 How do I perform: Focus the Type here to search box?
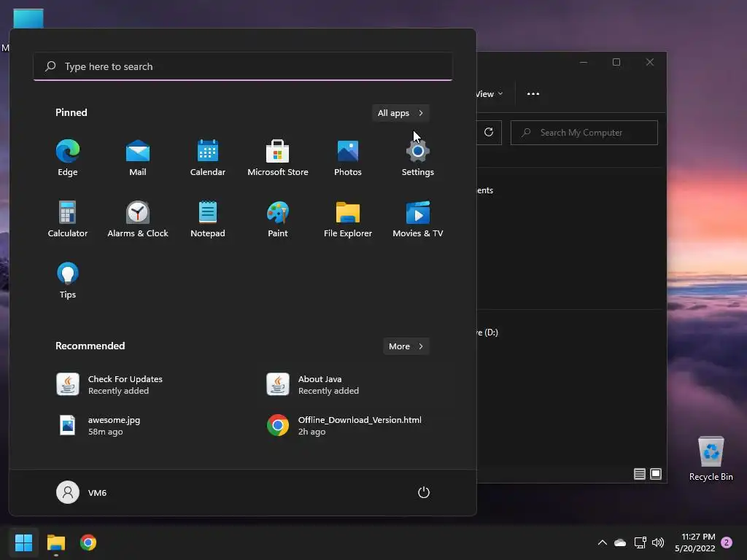point(243,66)
